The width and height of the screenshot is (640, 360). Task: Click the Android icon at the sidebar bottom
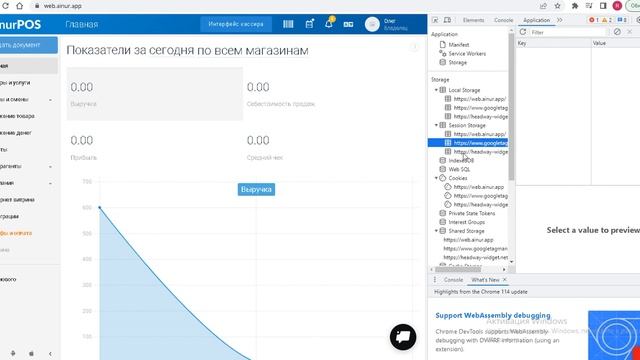pyautogui.click(x=13, y=353)
